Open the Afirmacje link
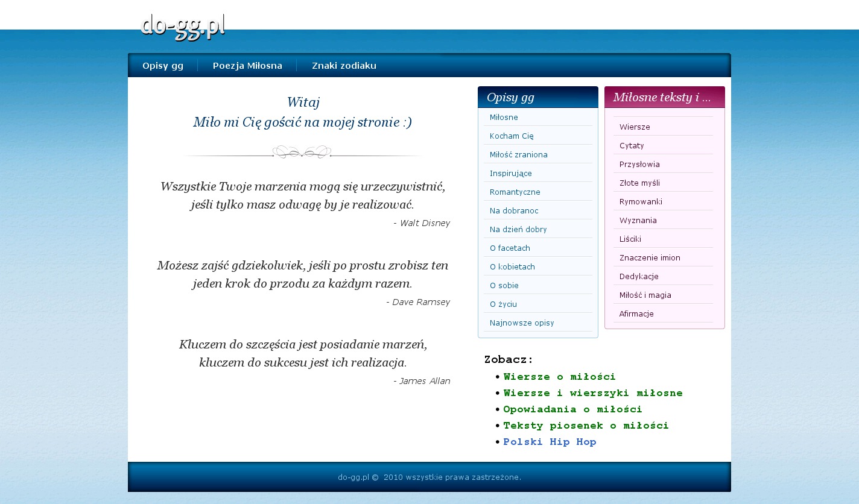The image size is (859, 504). pyautogui.click(x=636, y=313)
